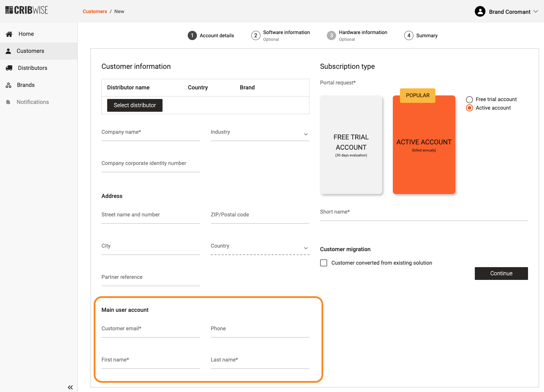Click the Notifications bell icon
The image size is (544, 392).
tap(9, 102)
